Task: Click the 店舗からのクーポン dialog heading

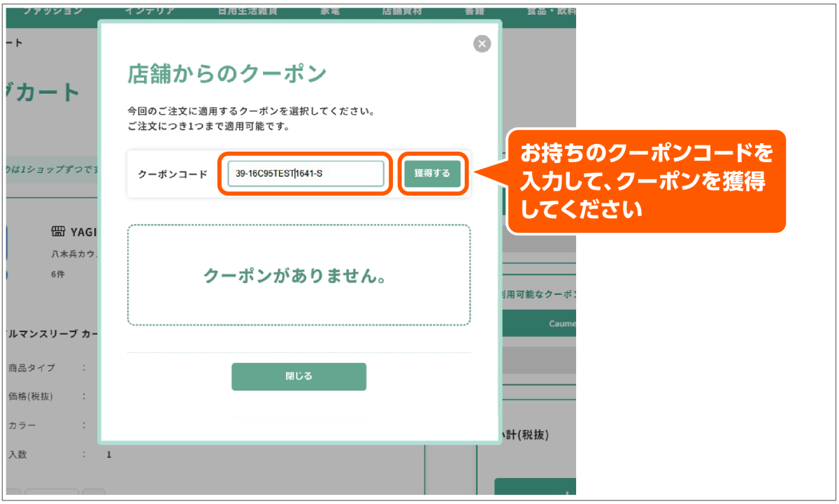Action: [227, 73]
